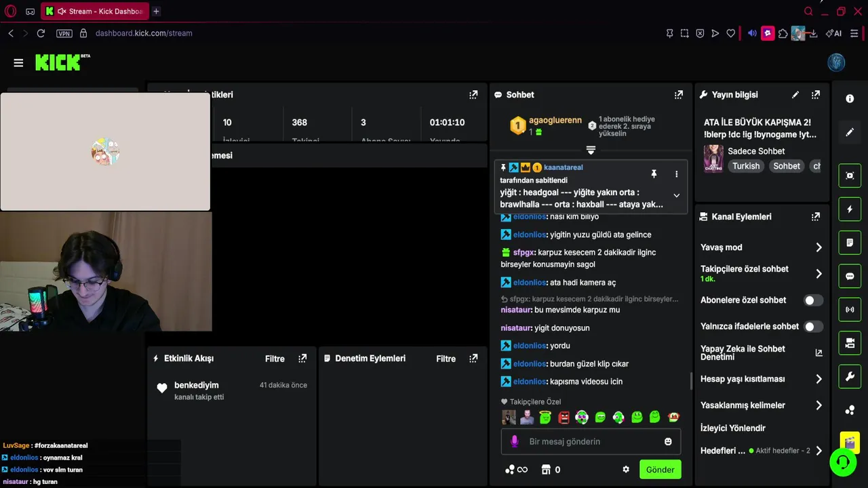
Task: Click the purple microphone icon in chat input
Action: tap(515, 442)
